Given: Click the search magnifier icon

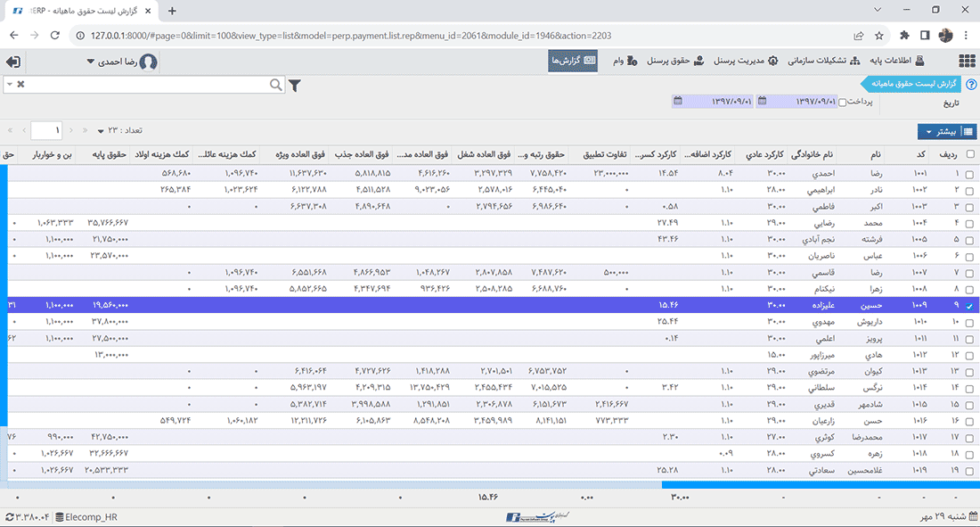Looking at the screenshot, I should (276, 85).
